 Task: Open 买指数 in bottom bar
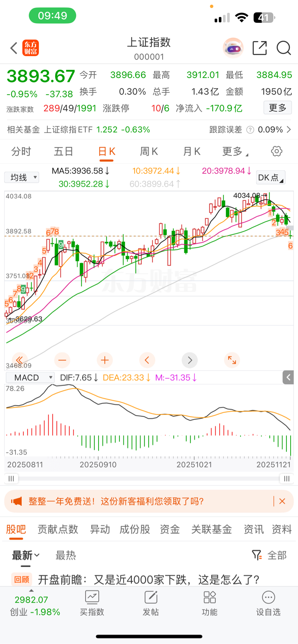click(92, 603)
